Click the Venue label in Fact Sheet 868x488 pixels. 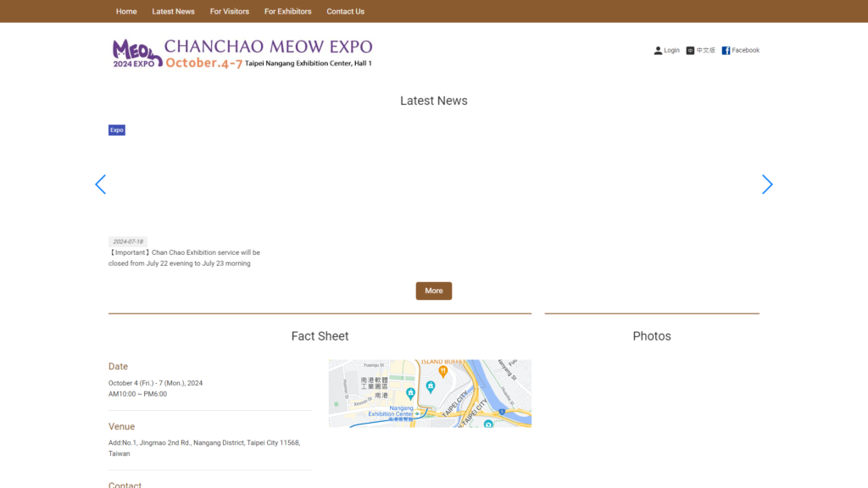121,426
